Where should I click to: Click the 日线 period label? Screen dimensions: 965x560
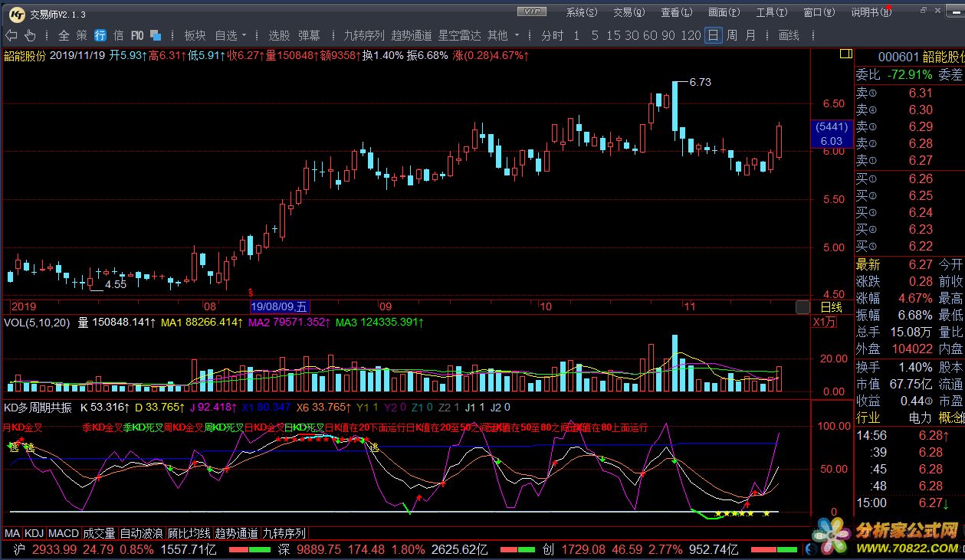[832, 306]
